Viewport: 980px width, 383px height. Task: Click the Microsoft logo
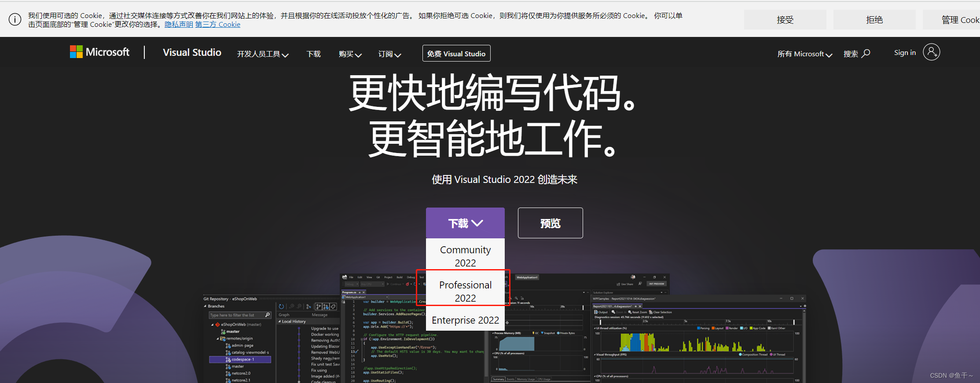[x=99, y=52]
